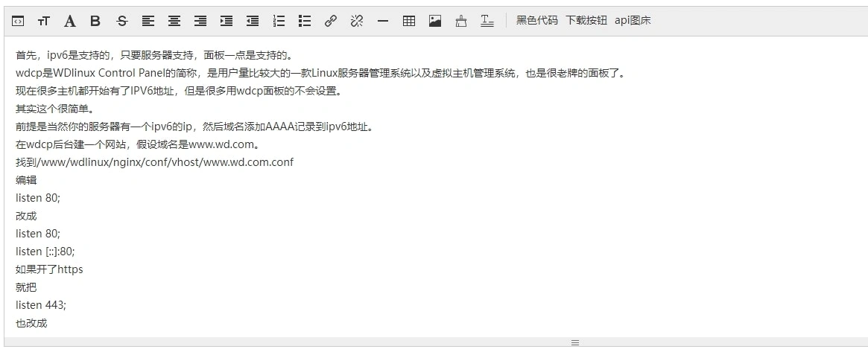
Task: Open the font size tool
Action: point(44,22)
